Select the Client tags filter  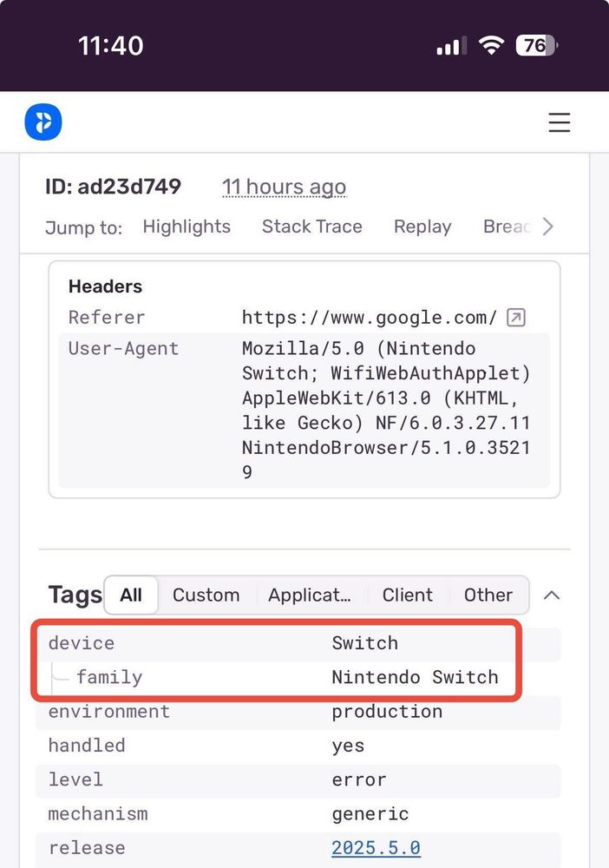tap(408, 595)
